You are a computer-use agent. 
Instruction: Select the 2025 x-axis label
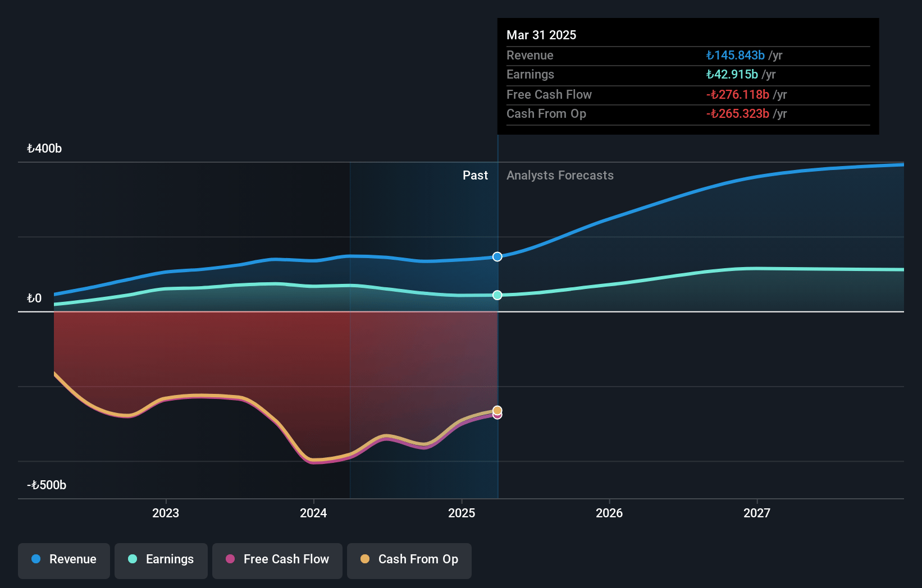point(462,513)
